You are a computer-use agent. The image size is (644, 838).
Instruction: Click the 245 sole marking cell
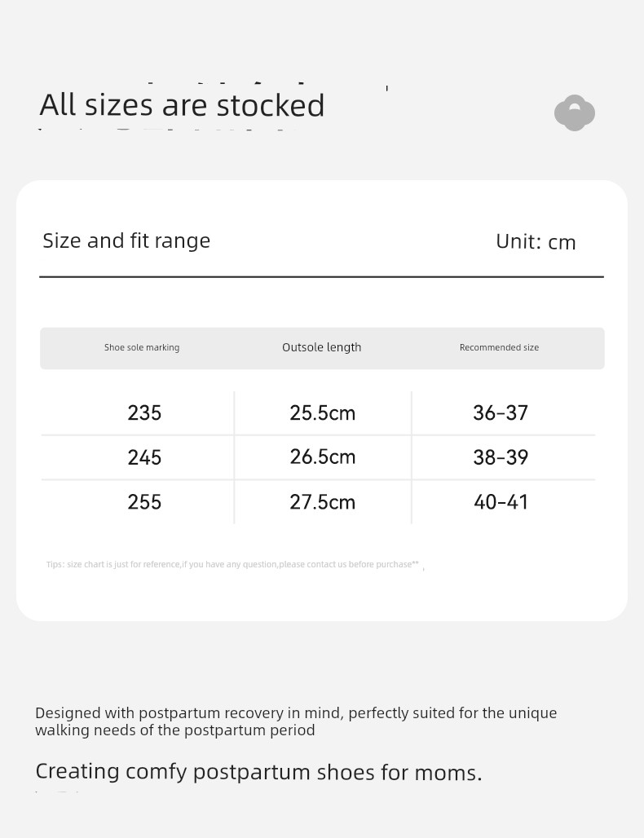144,457
